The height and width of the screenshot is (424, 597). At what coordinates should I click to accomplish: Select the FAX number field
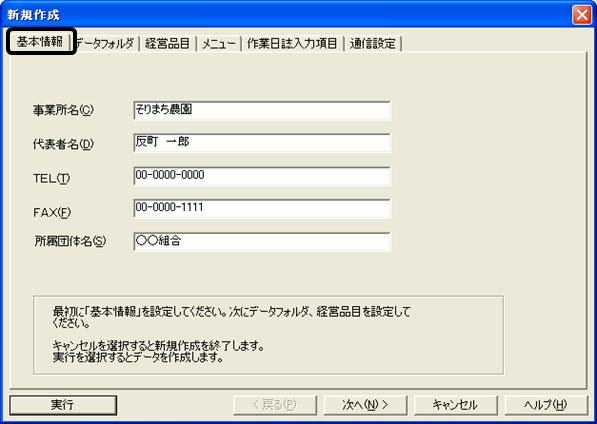pyautogui.click(x=262, y=209)
